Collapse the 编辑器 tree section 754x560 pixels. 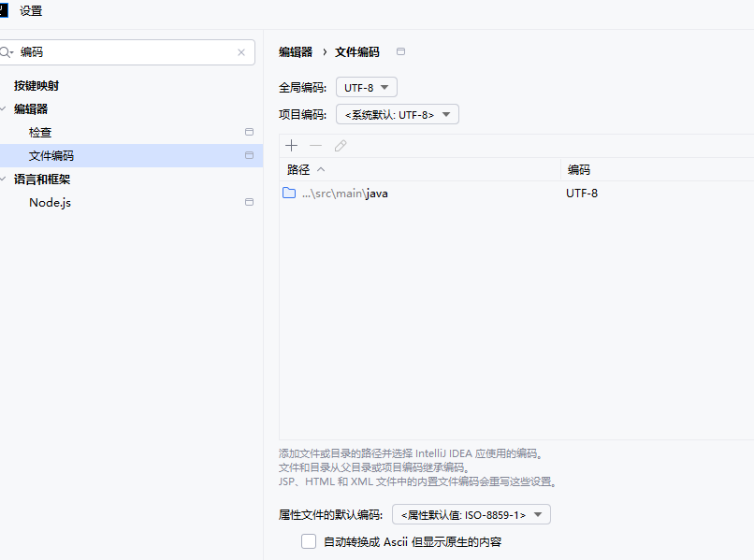(x=4, y=109)
